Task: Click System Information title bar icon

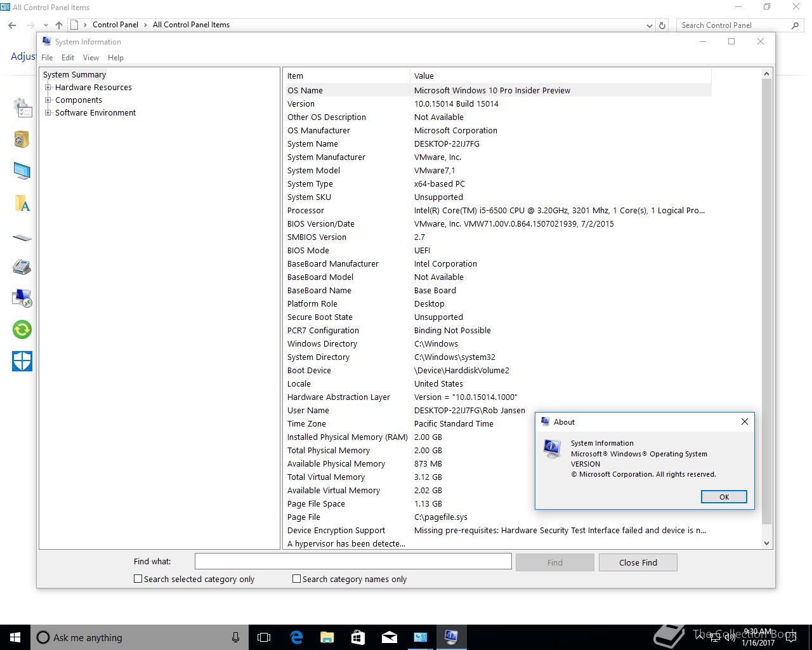Action: tap(46, 41)
